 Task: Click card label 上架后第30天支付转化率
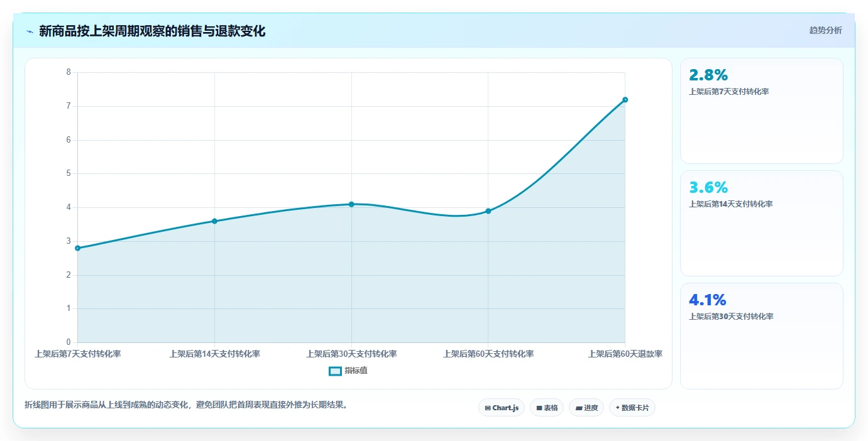pyautogui.click(x=731, y=317)
